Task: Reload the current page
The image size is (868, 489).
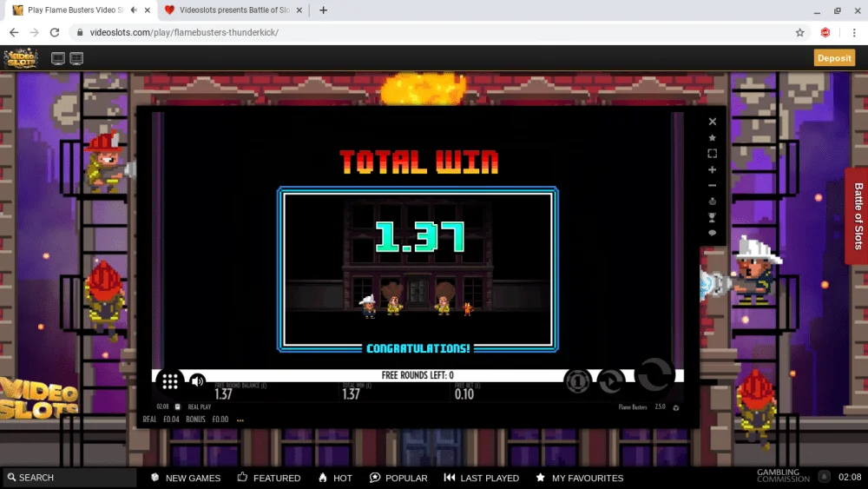Action: tap(54, 33)
